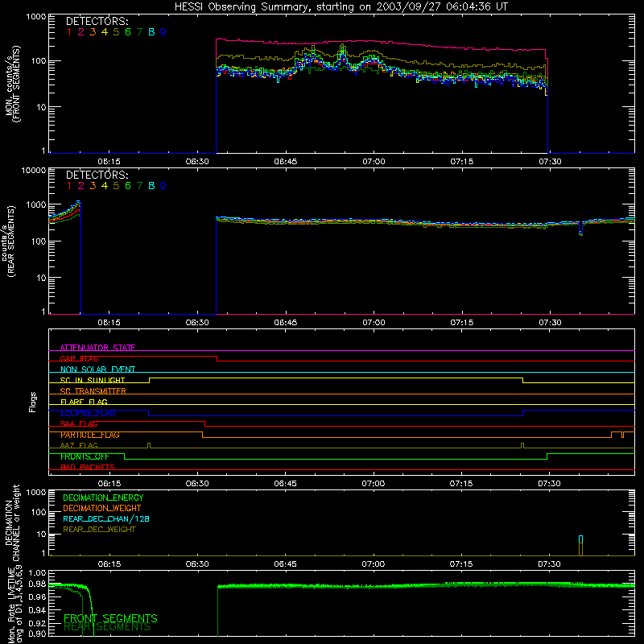Viewport: 644px width, 644px height.
Task: Click the FLARE_FLAG label
Action: click(84, 402)
